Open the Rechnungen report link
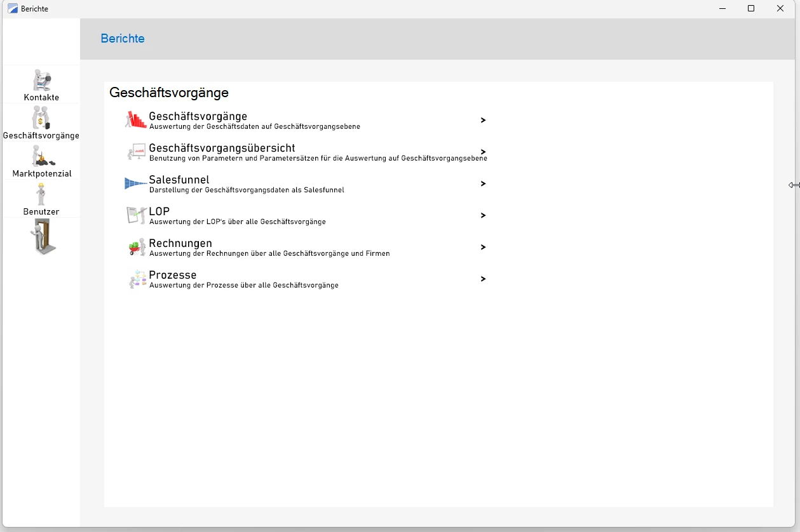Image resolution: width=800 pixels, height=532 pixels. [x=180, y=243]
